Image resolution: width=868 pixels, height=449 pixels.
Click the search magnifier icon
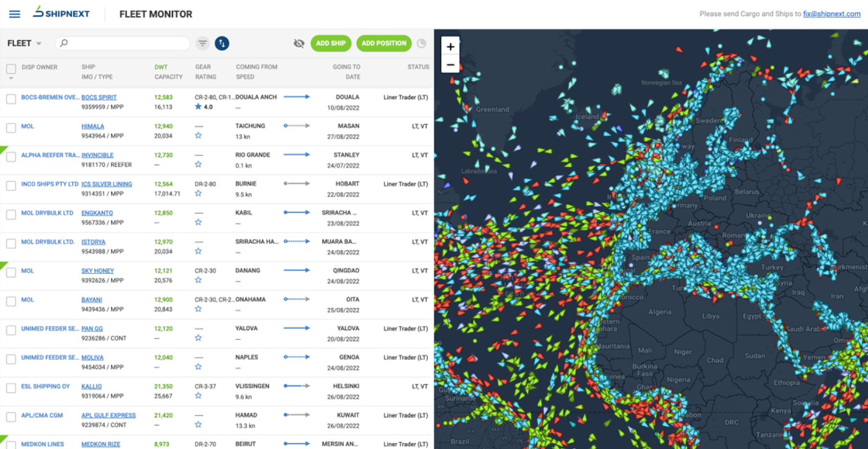64,43
